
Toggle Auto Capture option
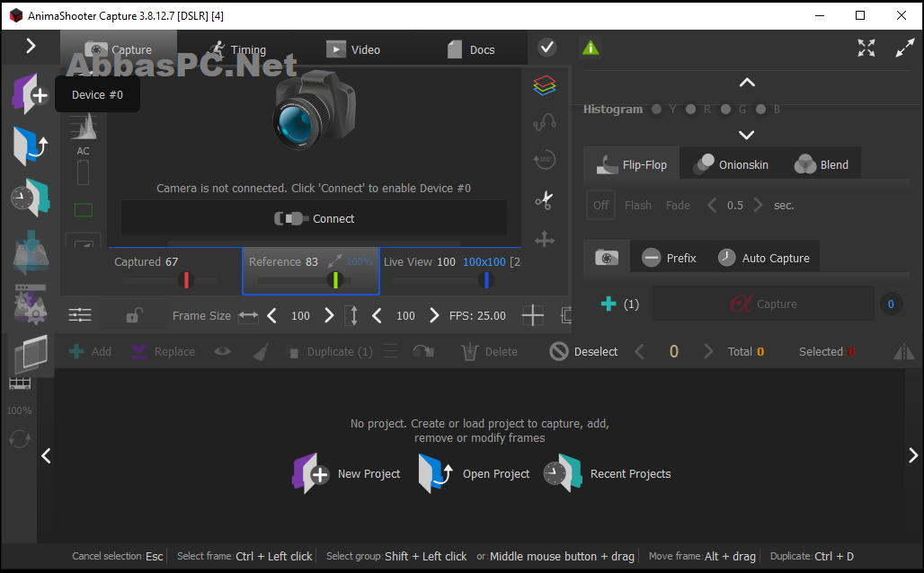pyautogui.click(x=764, y=258)
